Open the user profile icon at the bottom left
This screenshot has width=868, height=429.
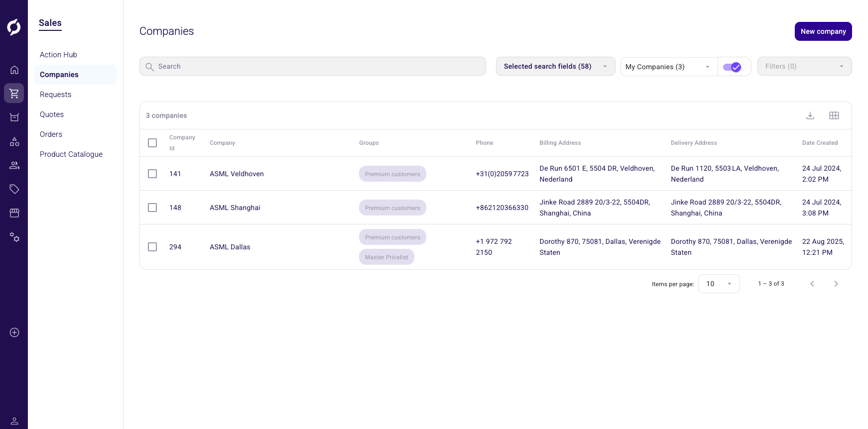click(14, 421)
